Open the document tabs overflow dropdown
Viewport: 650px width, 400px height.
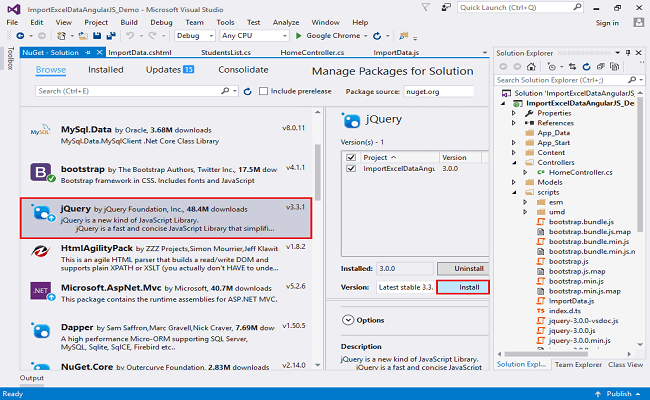tap(485, 53)
